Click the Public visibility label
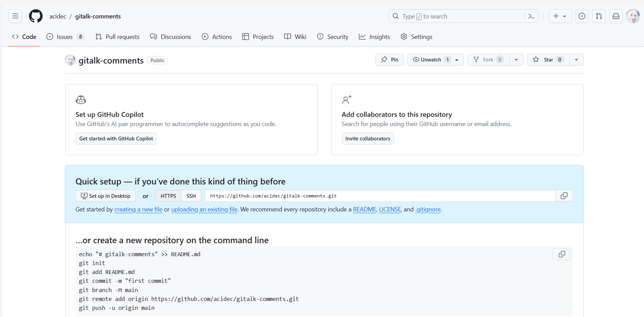Viewport: 644px width, 317px height. click(157, 60)
